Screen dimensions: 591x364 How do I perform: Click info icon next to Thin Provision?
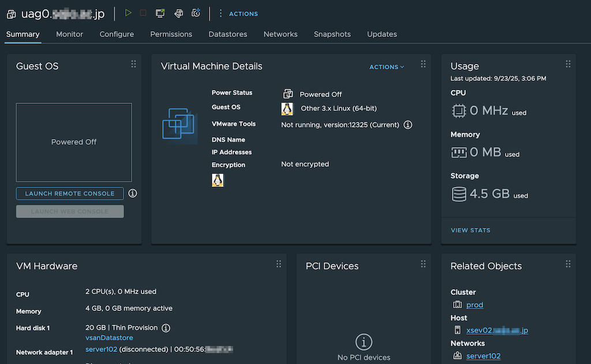tap(166, 328)
